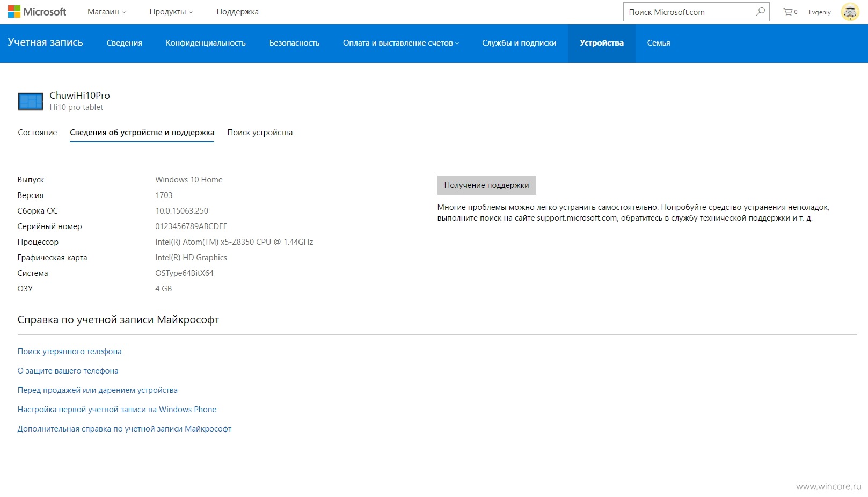This screenshot has height=497, width=868.
Task: Open the Конфиденциальность section
Action: [x=206, y=43]
